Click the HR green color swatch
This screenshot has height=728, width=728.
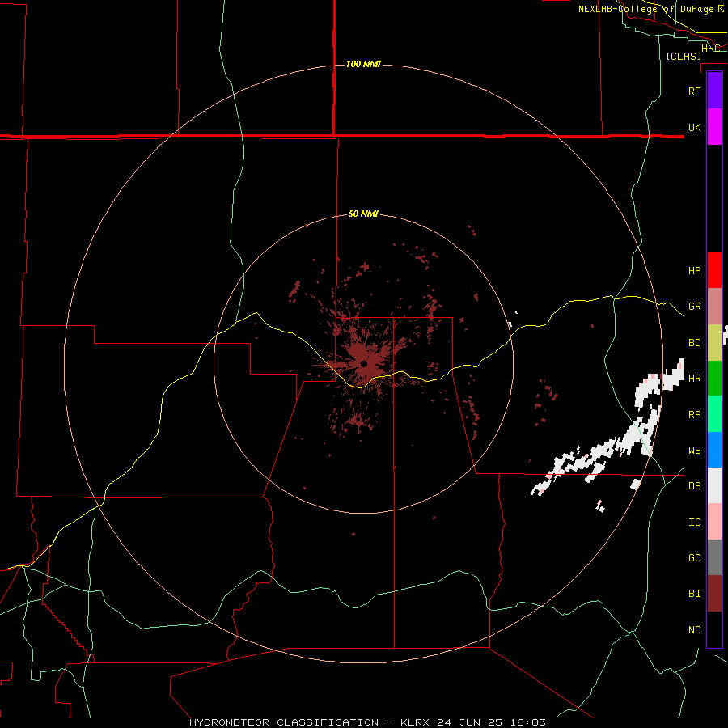(714, 379)
